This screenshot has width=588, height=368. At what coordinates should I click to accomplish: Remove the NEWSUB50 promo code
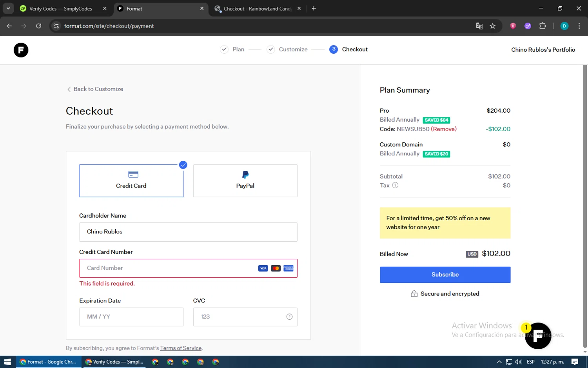(x=444, y=129)
